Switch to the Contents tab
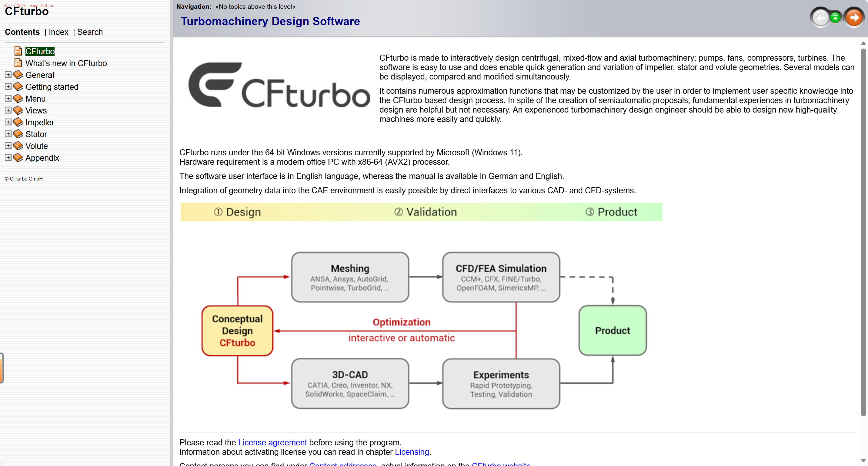 pyautogui.click(x=22, y=32)
